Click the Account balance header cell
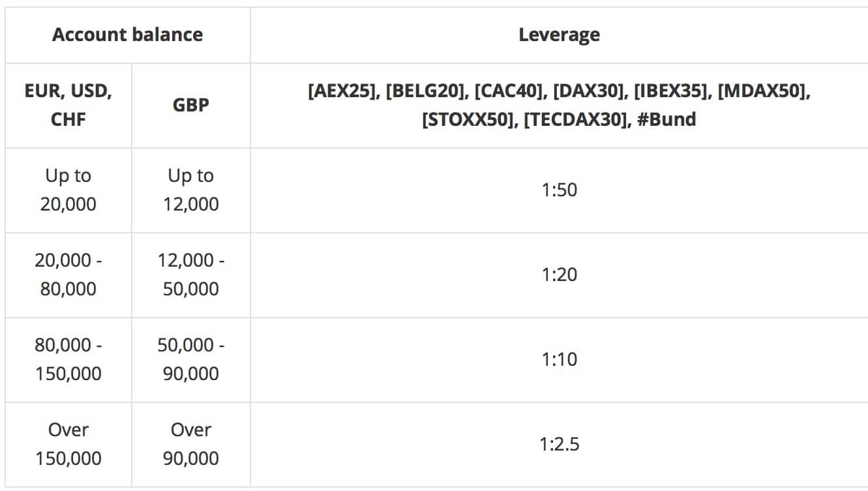Screen dimensions: 868x491 tap(127, 35)
